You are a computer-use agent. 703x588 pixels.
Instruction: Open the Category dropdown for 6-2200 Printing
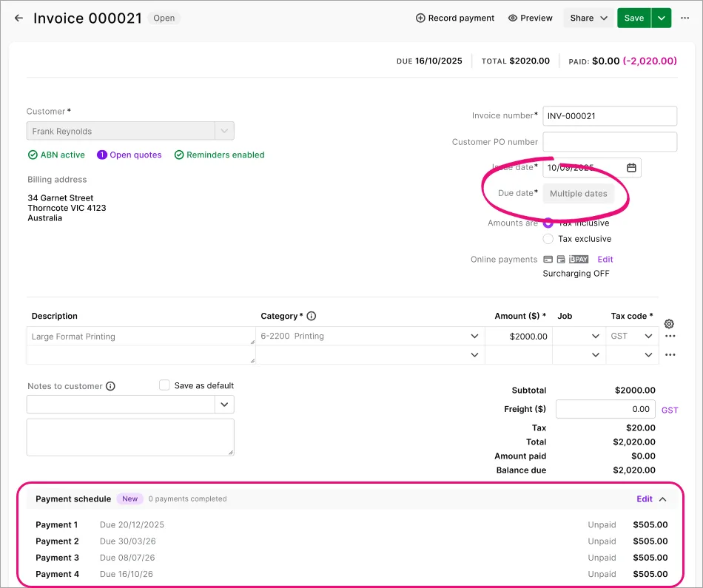[x=474, y=336]
